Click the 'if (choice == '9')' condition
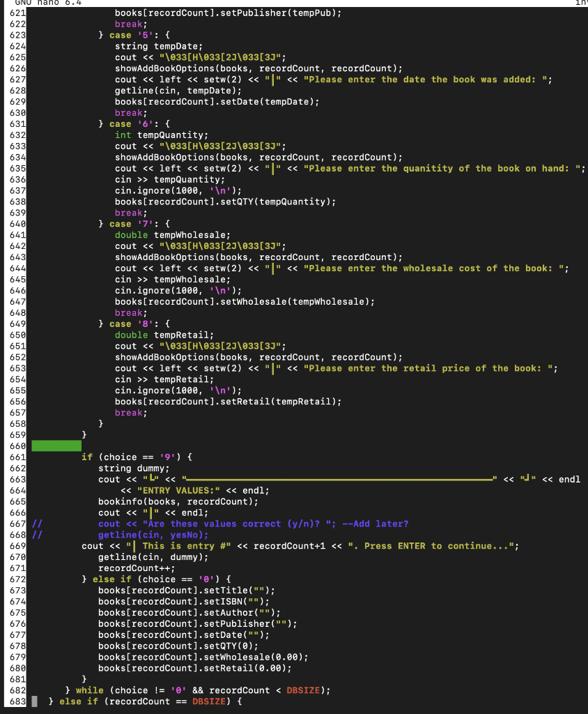Screen dimensions: 588x714 [136, 457]
